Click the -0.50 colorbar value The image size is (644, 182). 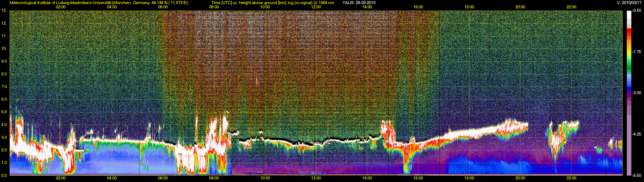[x=636, y=11]
